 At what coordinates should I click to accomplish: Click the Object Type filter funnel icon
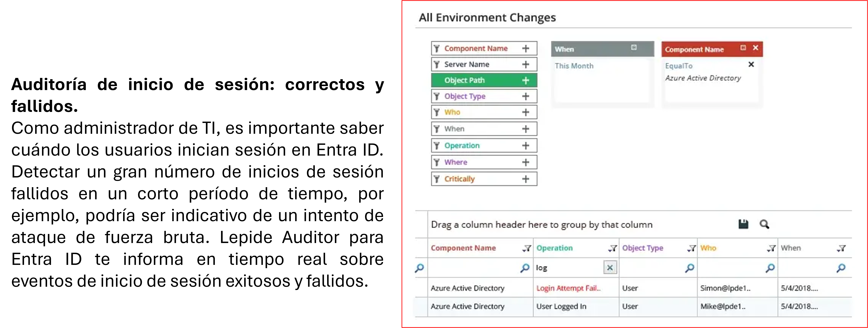click(x=437, y=96)
